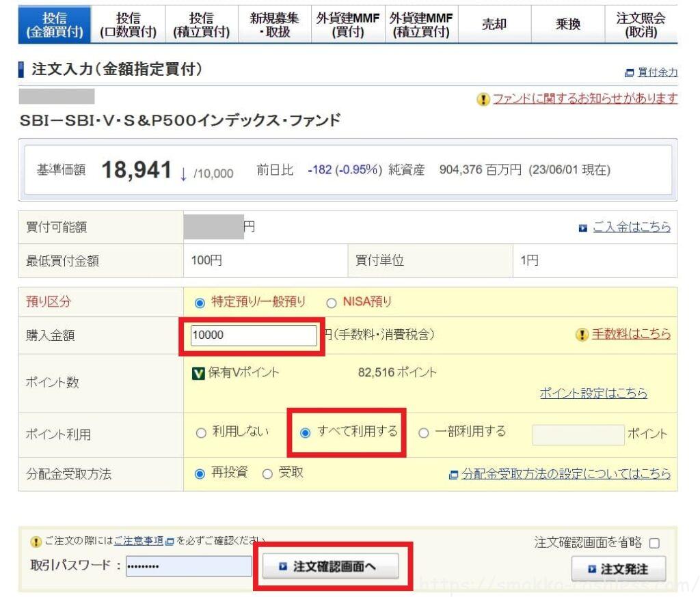This screenshot has height=597, width=700.
Task: Select 受取 for distribution method
Action: 267,475
